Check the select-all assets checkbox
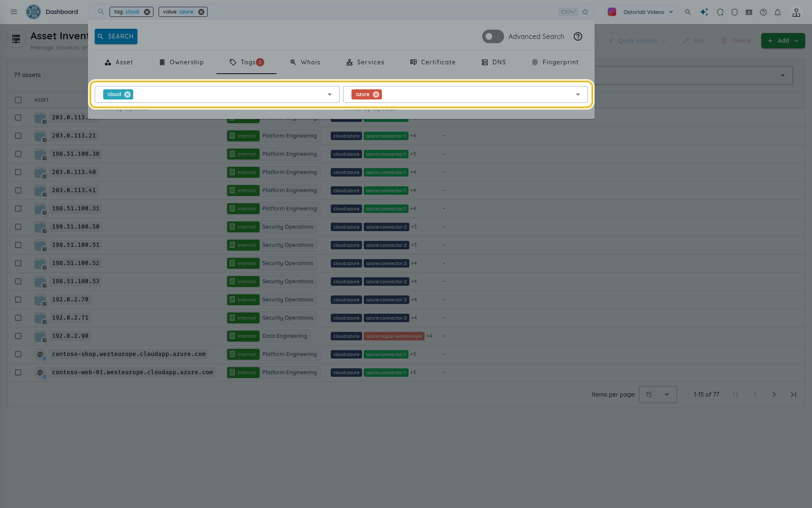 click(x=18, y=100)
